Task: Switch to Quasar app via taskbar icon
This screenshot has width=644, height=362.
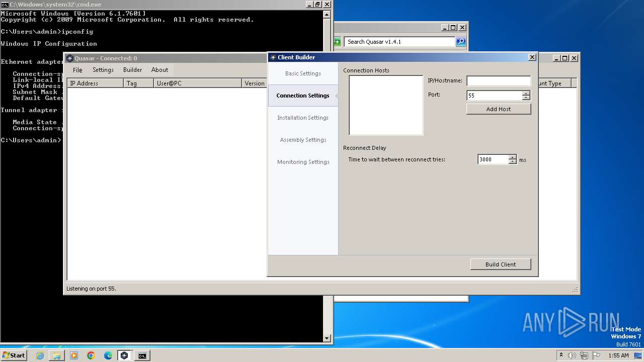Action: (x=124, y=355)
